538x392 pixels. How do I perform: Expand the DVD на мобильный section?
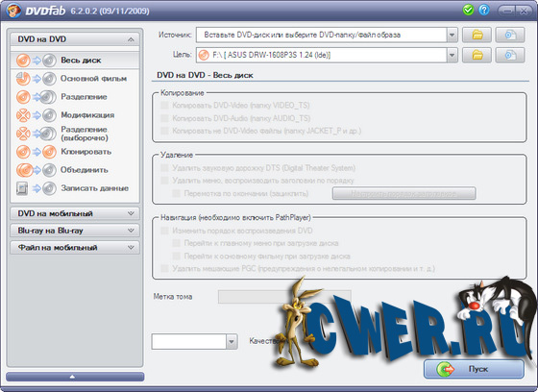click(x=75, y=213)
